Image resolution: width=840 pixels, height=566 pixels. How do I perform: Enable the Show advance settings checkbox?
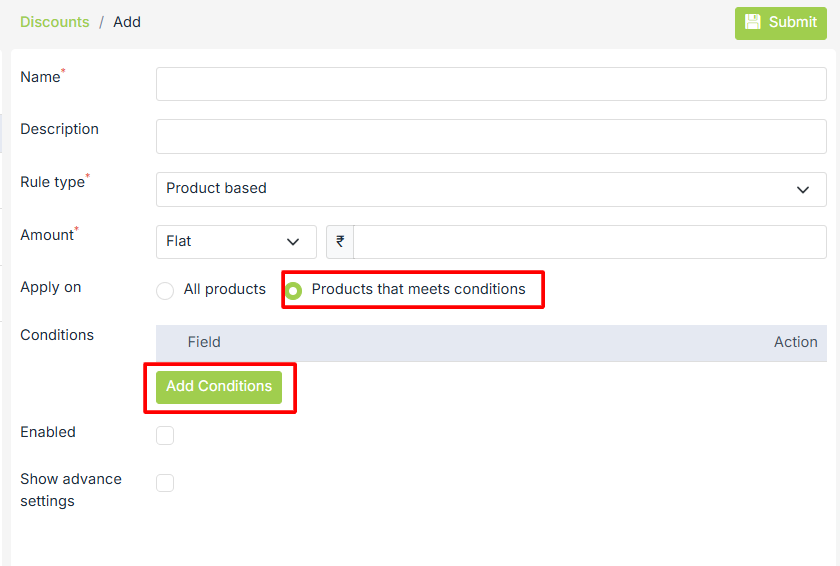(x=165, y=483)
